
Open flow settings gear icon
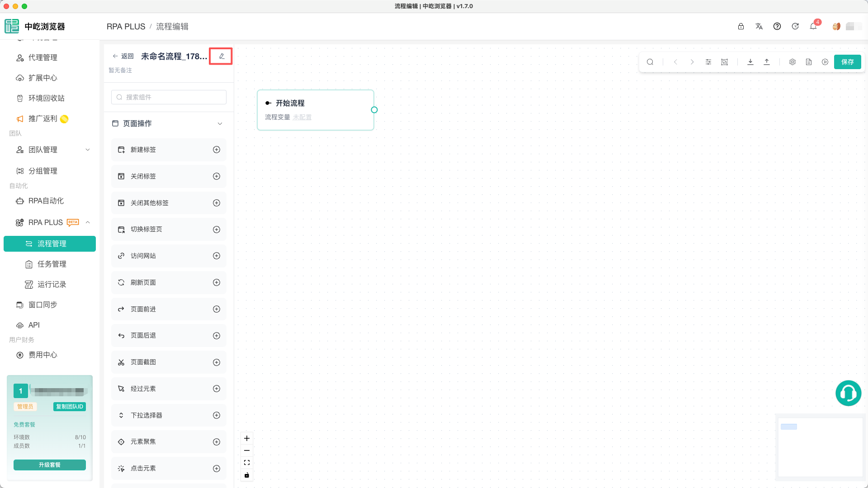(x=793, y=62)
